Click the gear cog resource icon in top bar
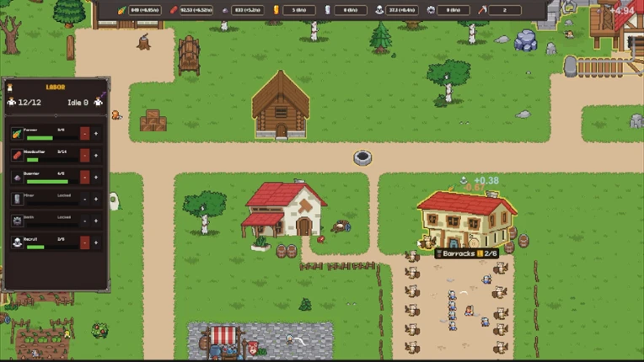Image resolution: width=644 pixels, height=362 pixels. (431, 10)
